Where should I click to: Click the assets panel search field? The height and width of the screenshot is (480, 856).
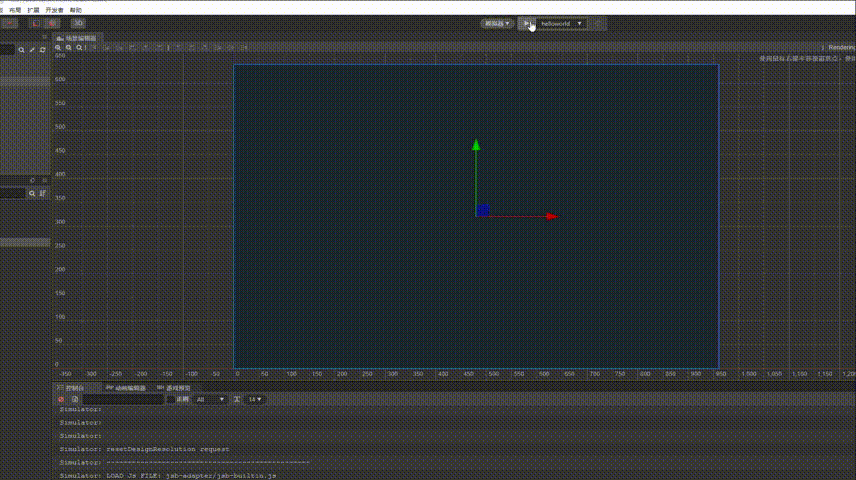click(13, 193)
